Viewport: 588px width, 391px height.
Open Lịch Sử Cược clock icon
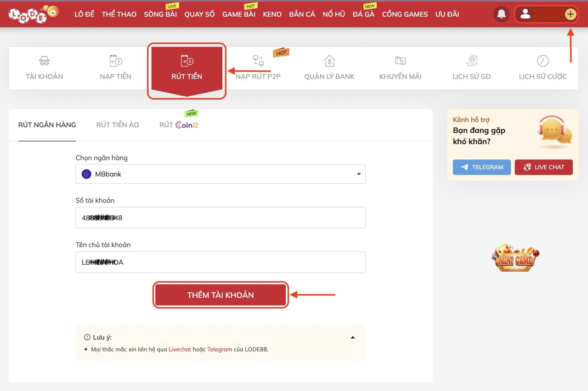[543, 61]
